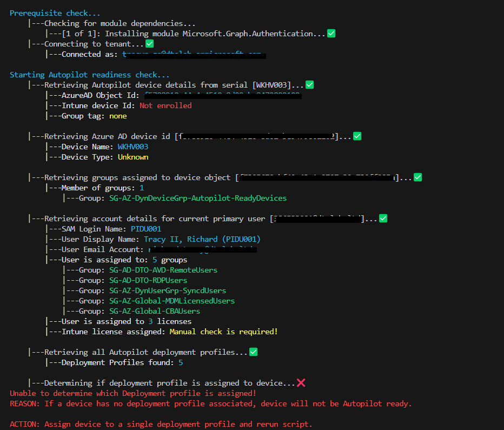The width and height of the screenshot is (504, 430).
Task: Click the red REASON line
Action: click(210, 404)
